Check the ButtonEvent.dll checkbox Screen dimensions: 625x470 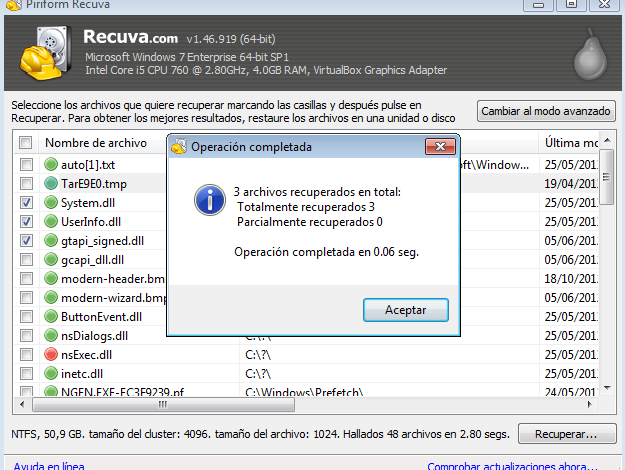click(26, 317)
